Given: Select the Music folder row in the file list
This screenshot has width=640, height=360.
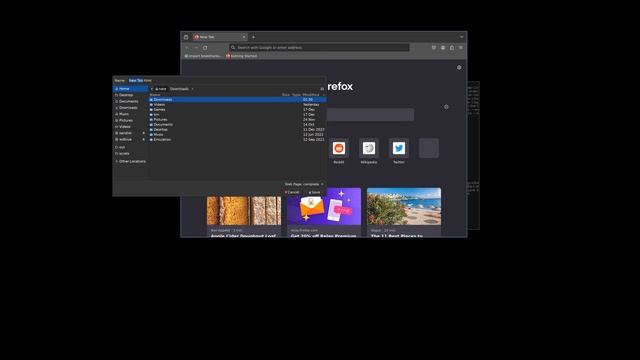Looking at the screenshot, I should [x=238, y=134].
